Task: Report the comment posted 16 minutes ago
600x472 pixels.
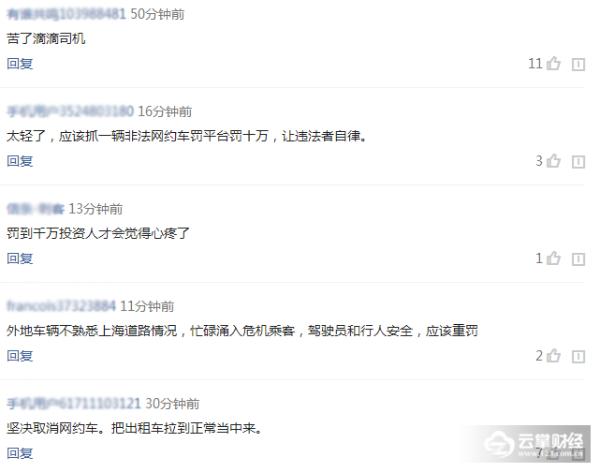Action: pos(578,162)
